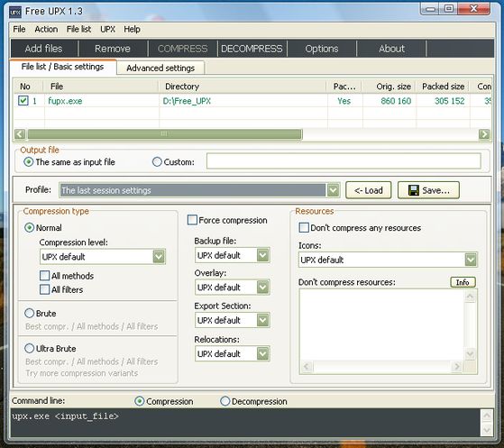
Task: Select Compression command line mode
Action: (140, 401)
